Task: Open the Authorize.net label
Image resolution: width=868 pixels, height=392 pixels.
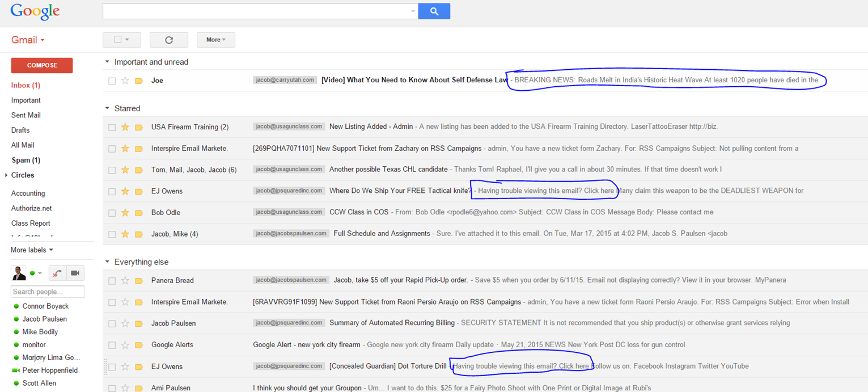Action: click(31, 208)
